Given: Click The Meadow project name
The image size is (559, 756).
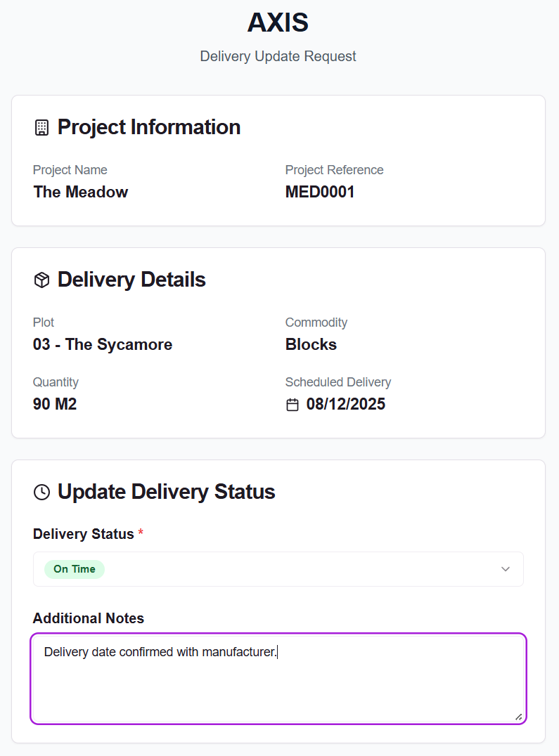Looking at the screenshot, I should (x=80, y=192).
